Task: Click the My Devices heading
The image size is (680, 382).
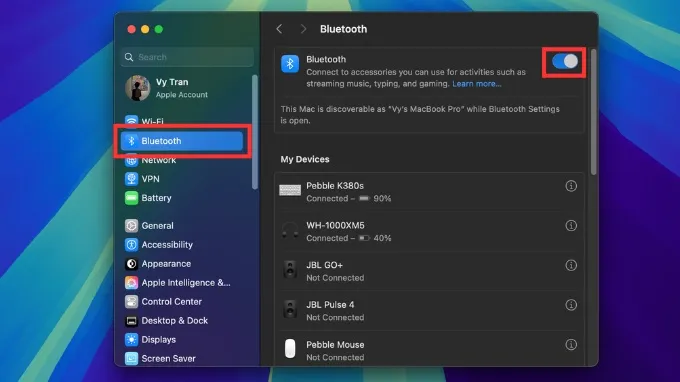Action: pyautogui.click(x=305, y=159)
